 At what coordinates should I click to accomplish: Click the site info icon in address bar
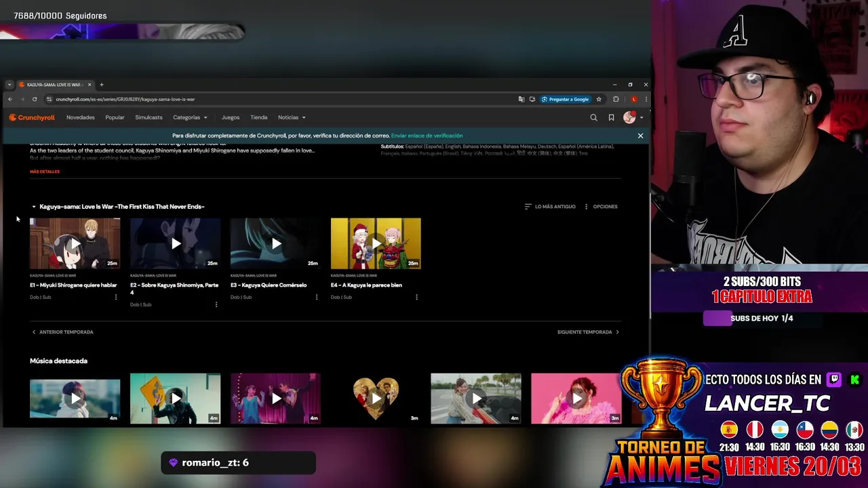tap(49, 99)
